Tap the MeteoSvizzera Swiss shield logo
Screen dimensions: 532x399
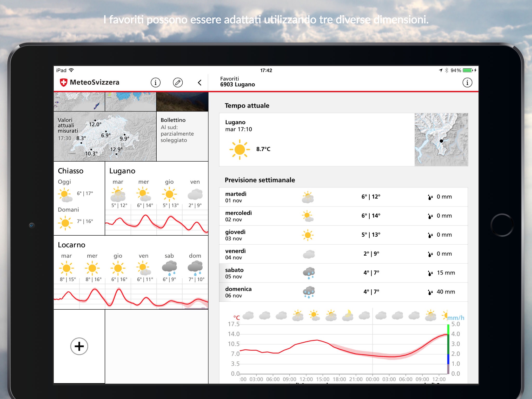[x=64, y=82]
